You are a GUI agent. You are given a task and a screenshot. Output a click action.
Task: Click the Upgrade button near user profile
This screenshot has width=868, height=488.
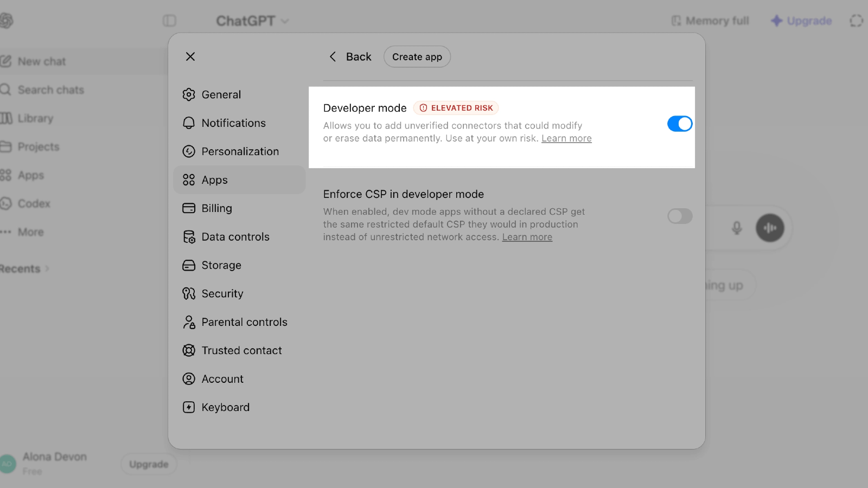pyautogui.click(x=149, y=464)
